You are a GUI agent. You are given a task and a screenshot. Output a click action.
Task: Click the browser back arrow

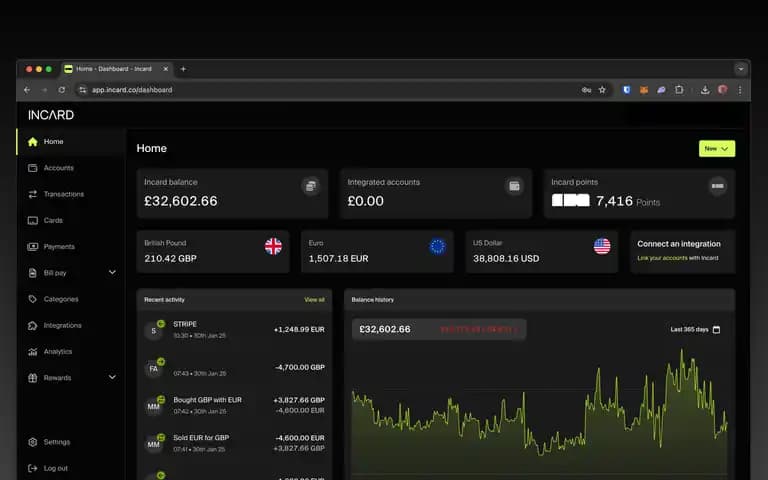coord(27,90)
